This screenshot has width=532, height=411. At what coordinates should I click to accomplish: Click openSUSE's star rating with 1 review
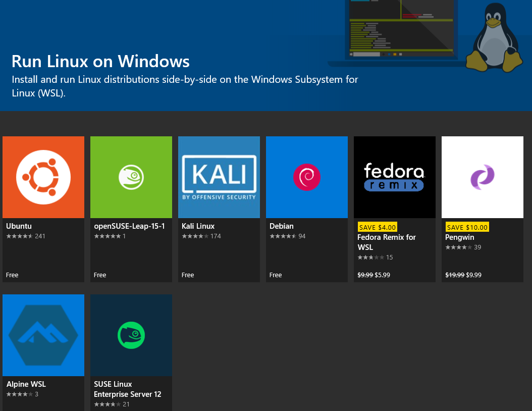pos(110,236)
